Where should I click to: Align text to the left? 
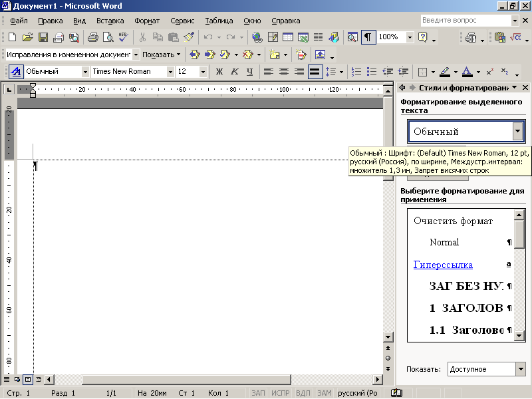click(269, 72)
